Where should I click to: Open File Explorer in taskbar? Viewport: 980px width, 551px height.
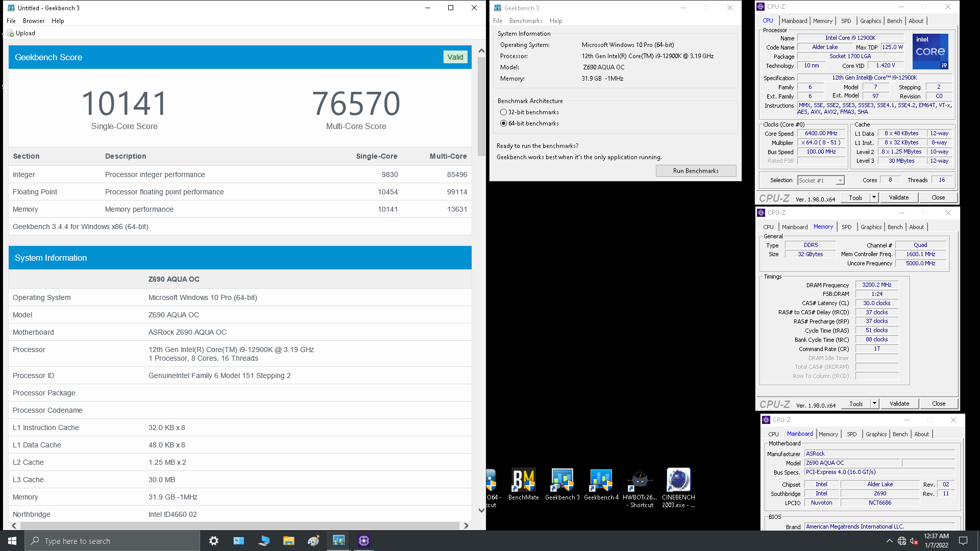[x=289, y=541]
